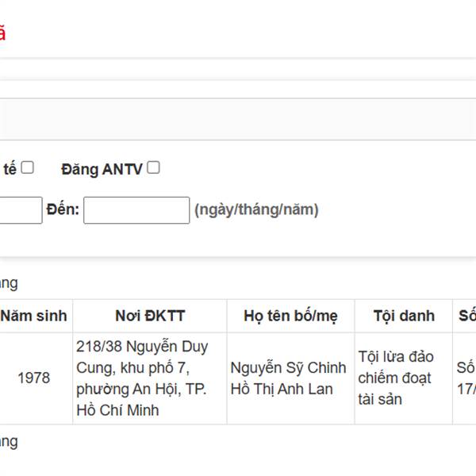Tick the checkbox next to 'tế'
476x476 pixels.
click(x=27, y=167)
